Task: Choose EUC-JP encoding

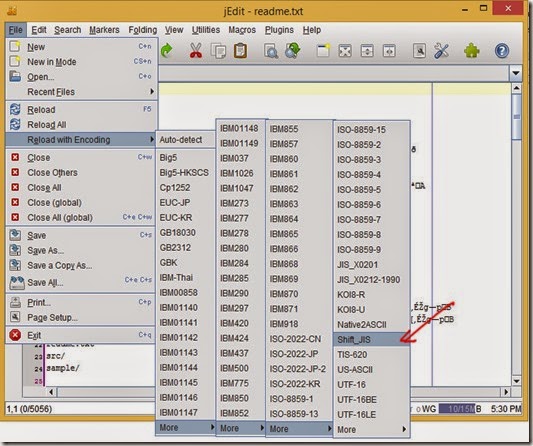Action: (186, 203)
